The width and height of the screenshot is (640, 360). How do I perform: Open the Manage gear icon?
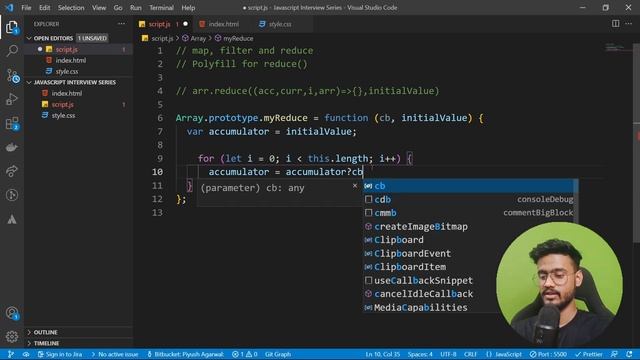point(12,337)
